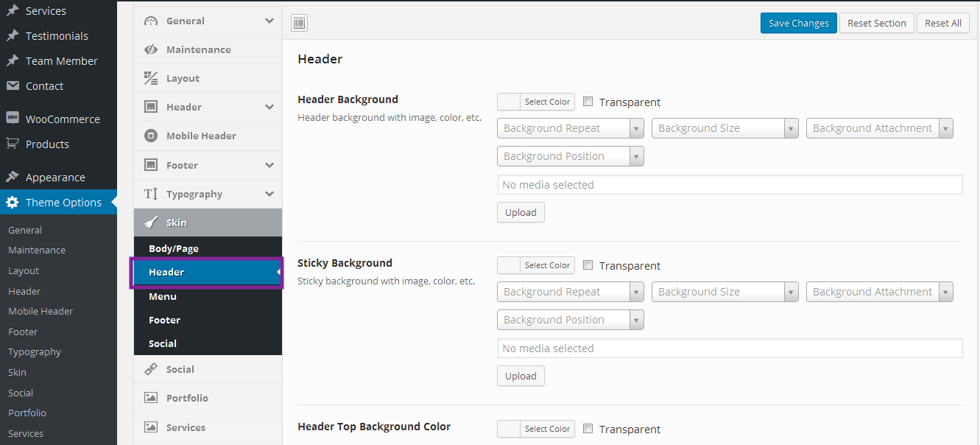This screenshot has height=445, width=980.
Task: Select the Menu skin submenu item
Action: pos(163,296)
